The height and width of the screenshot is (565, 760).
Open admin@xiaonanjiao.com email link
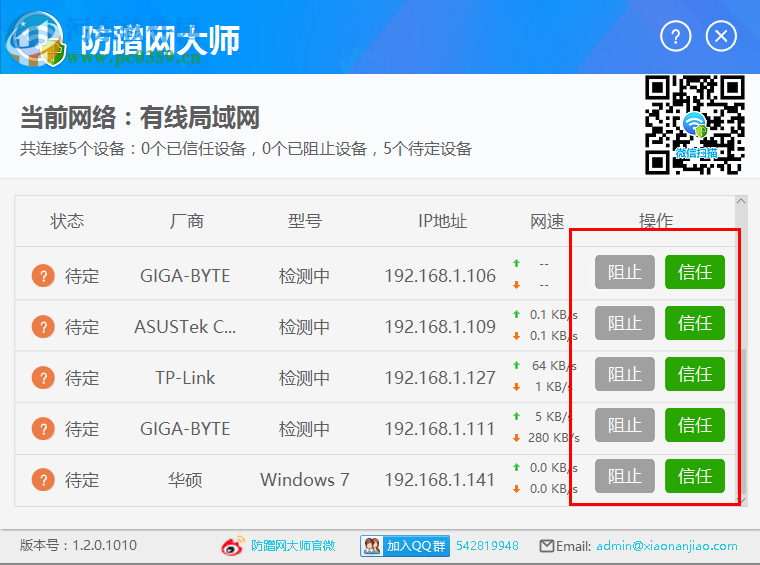[666, 546]
